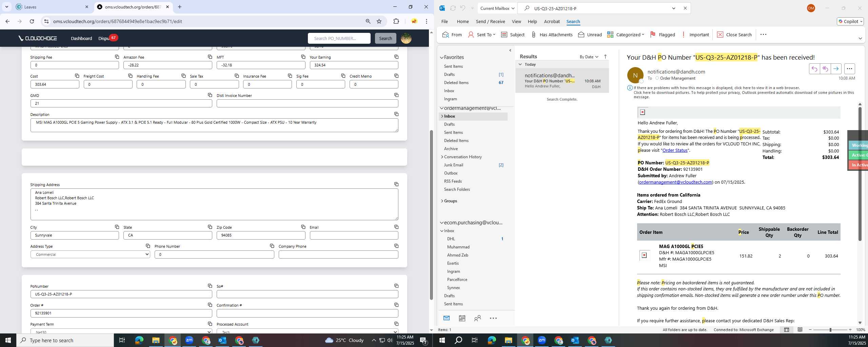
Task: Copy the GMD field icon
Action: click(x=210, y=95)
